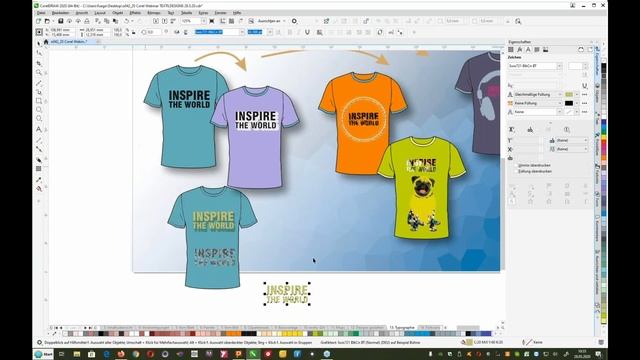
Task: Toggle scroll lock icon in the Properties docker
Action: pyautogui.click(x=581, y=49)
